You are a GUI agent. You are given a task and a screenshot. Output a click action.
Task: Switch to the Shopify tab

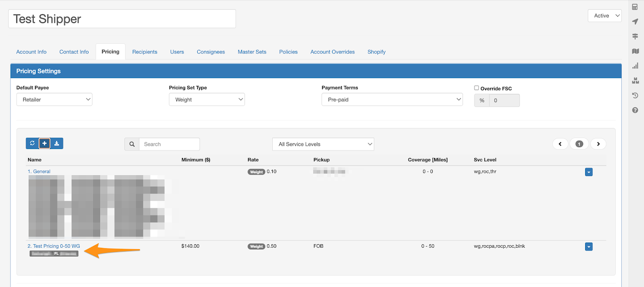point(376,52)
